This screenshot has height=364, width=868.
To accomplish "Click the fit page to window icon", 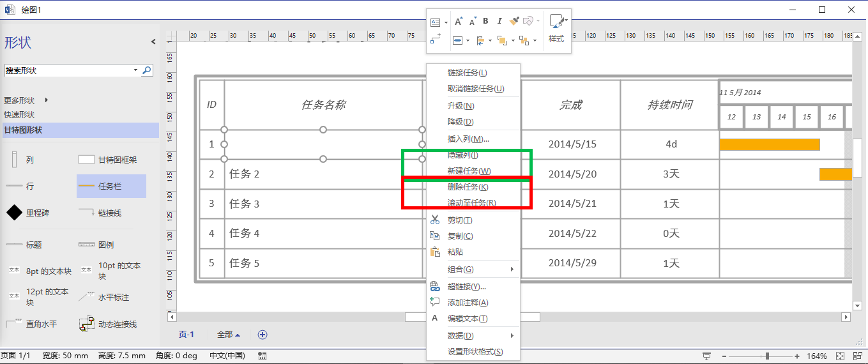I will click(x=841, y=356).
